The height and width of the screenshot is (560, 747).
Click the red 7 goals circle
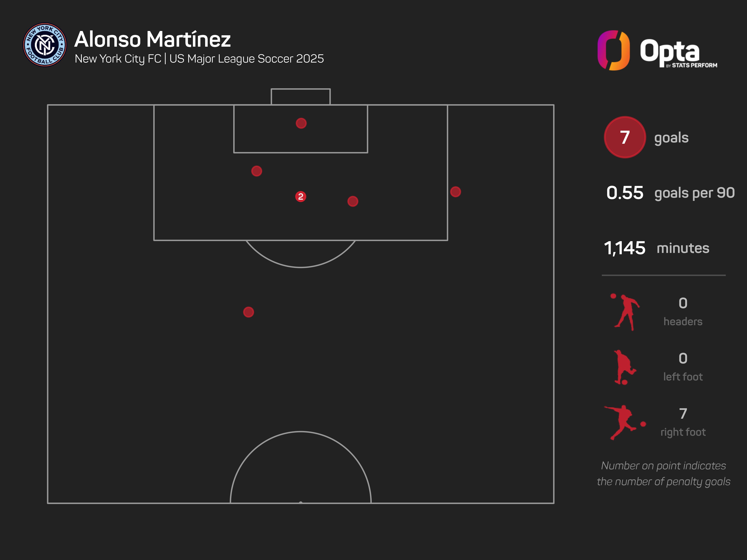click(x=625, y=137)
